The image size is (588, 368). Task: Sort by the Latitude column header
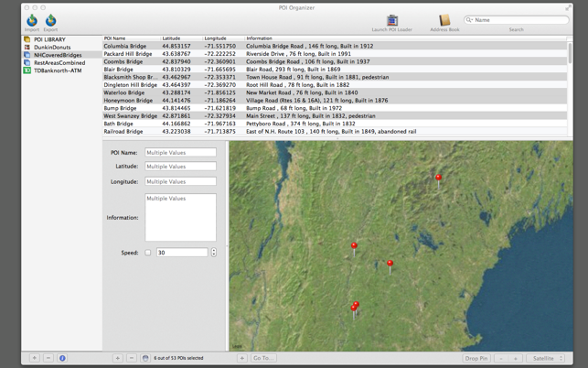click(x=182, y=38)
